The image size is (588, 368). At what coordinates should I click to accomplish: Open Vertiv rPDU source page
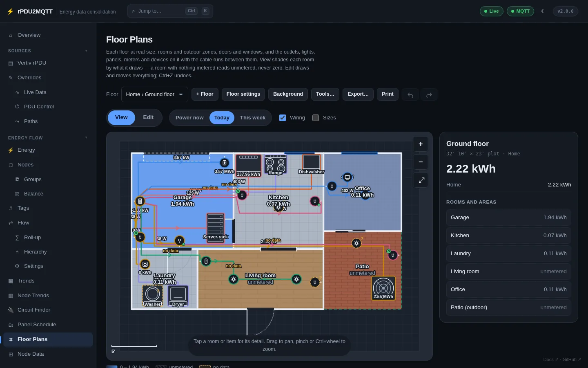(48, 63)
